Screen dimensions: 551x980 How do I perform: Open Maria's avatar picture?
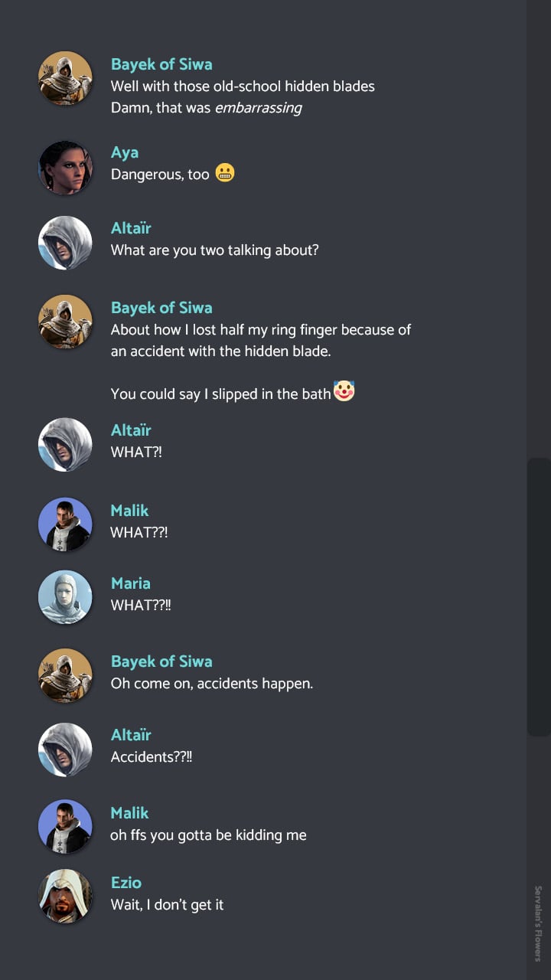click(65, 597)
